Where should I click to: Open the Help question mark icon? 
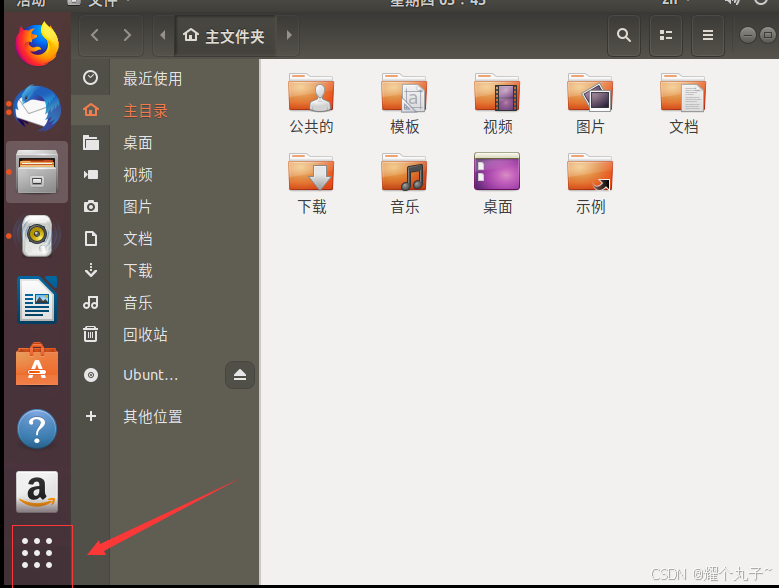[x=37, y=429]
